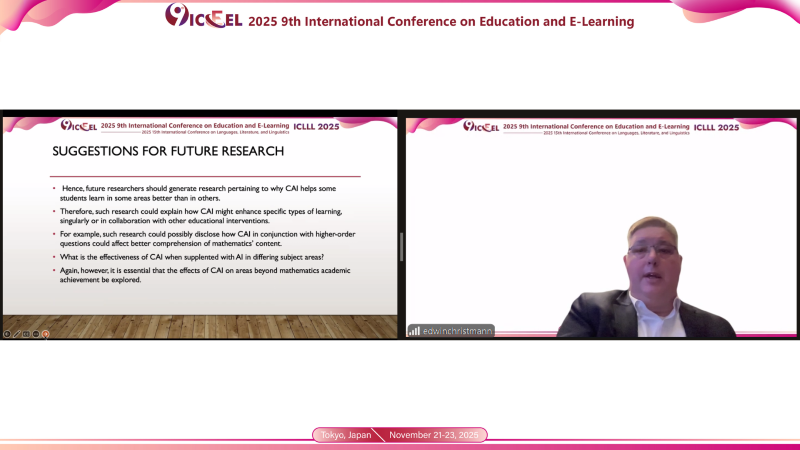Click the ICEEL logo on the slide header

click(79, 126)
